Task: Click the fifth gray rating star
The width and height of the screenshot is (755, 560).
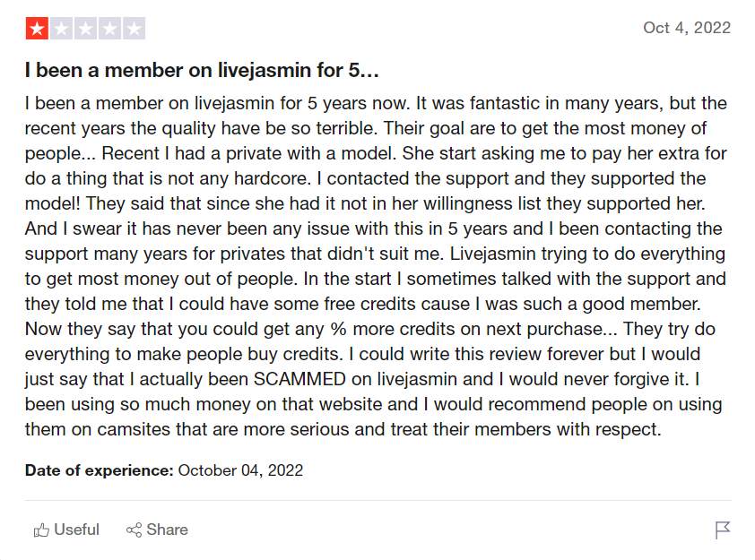Action: (134, 29)
